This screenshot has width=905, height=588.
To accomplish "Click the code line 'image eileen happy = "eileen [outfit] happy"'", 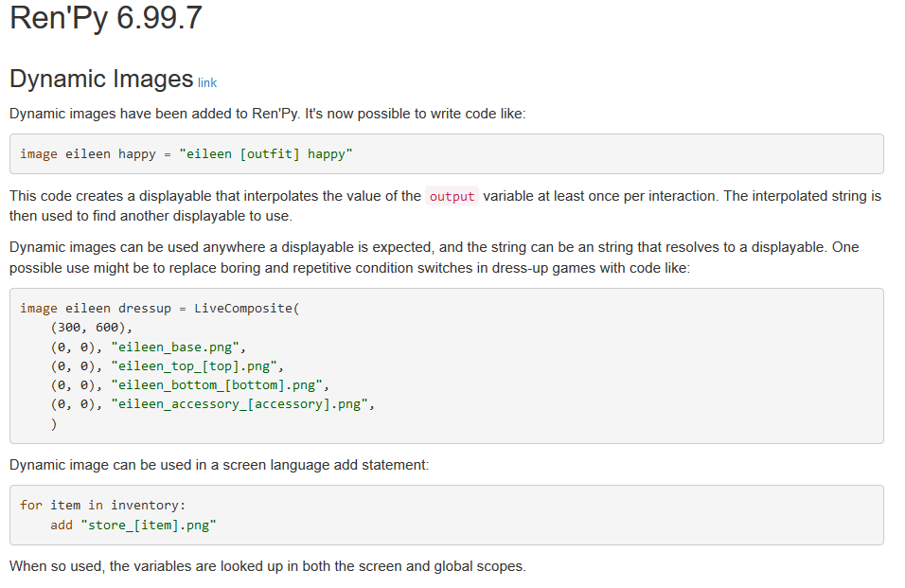I will click(x=186, y=154).
